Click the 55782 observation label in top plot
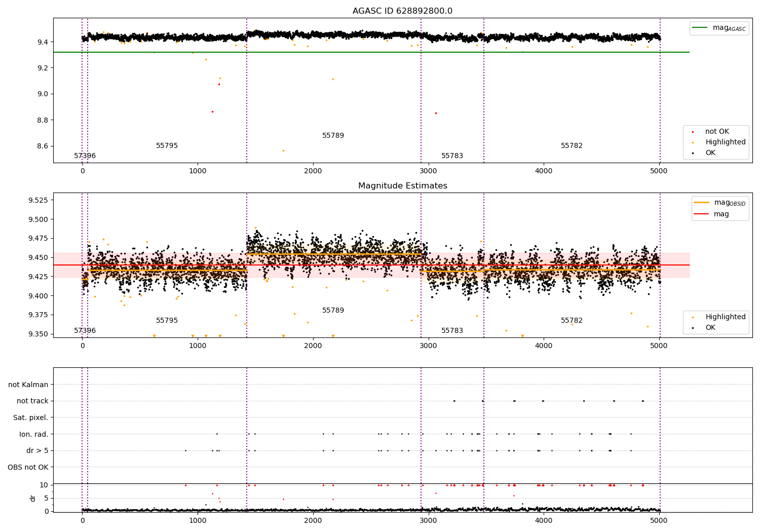The height and width of the screenshot is (532, 760). (x=572, y=146)
